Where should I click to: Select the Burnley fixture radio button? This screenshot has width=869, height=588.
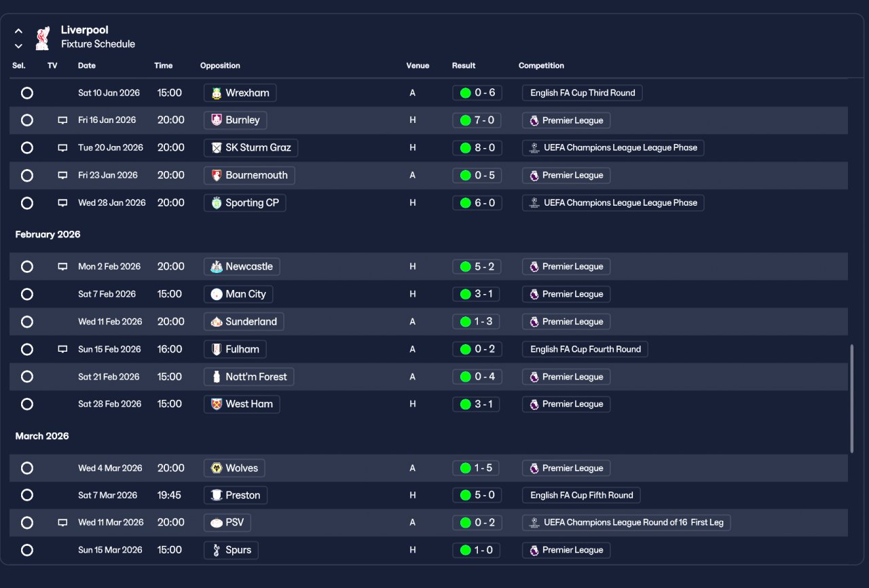tap(27, 120)
